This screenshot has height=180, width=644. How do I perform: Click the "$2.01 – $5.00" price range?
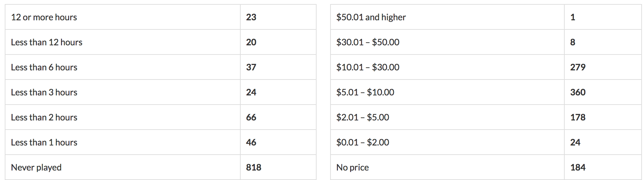point(363,117)
